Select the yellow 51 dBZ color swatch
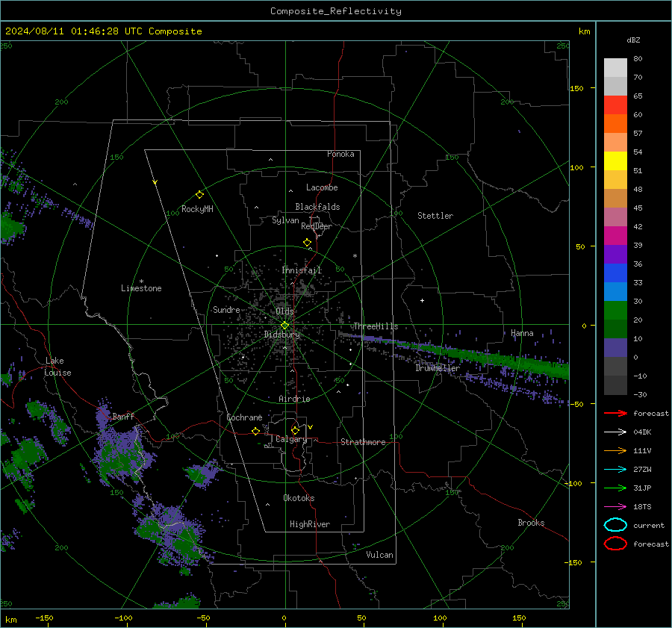Viewport: 672px width, 628px height. click(x=615, y=161)
